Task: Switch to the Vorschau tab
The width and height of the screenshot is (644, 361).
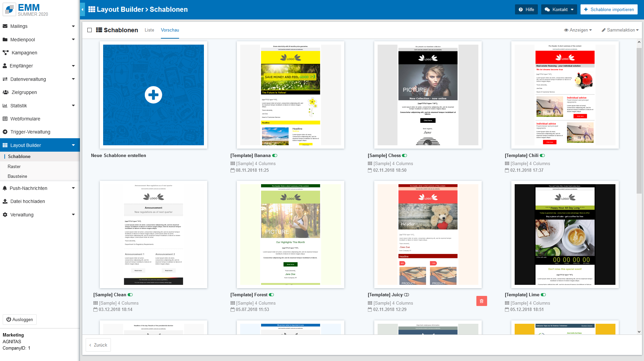Action: click(170, 30)
